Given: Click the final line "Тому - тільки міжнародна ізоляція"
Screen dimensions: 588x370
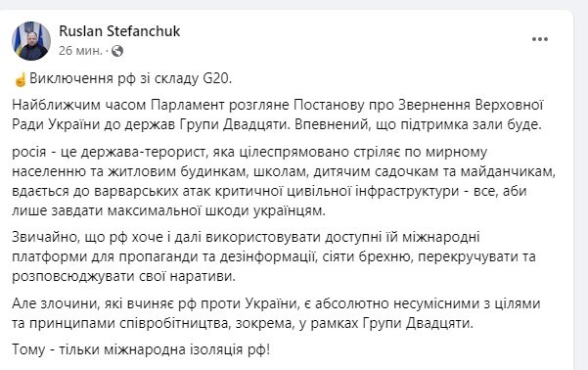Looking at the screenshot, I should click(141, 349).
